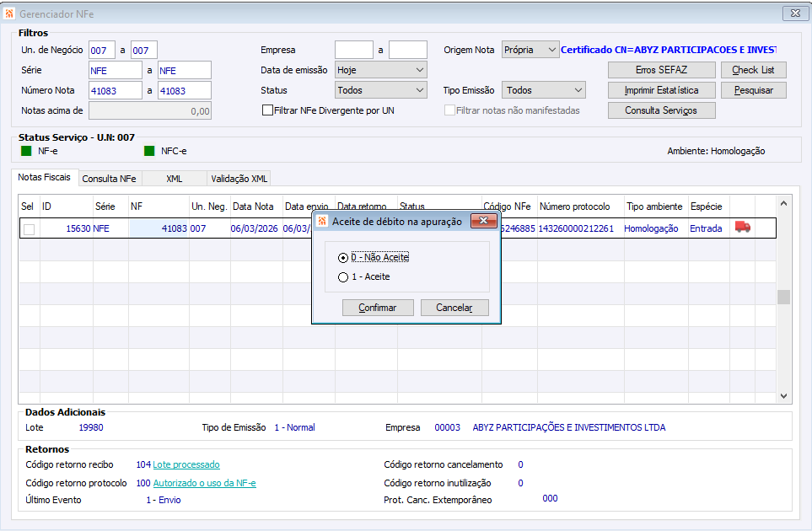Click the Gerenciador NFe title bar app icon
Screen dimensions: 812x531
(x=8, y=13)
